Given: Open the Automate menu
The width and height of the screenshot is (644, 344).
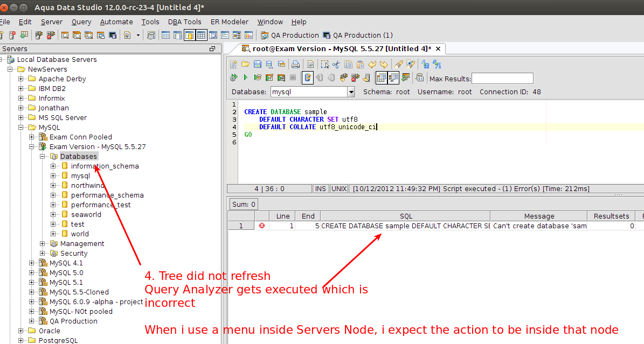Looking at the screenshot, I should tap(116, 22).
